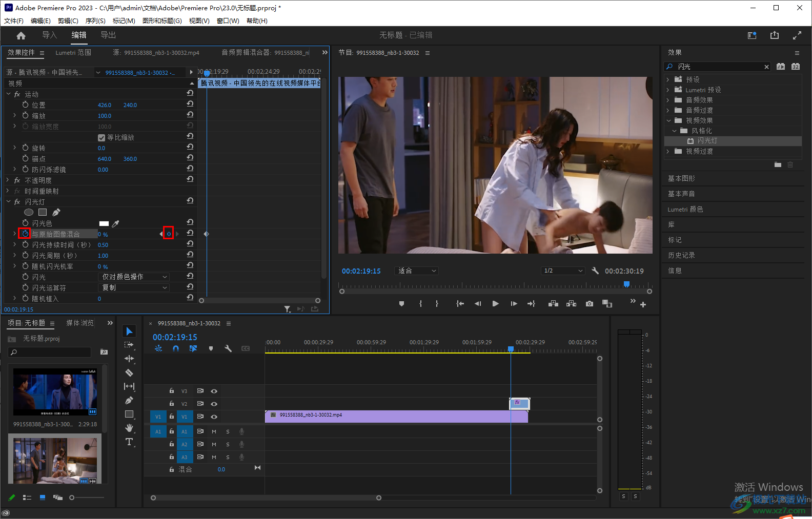The height and width of the screenshot is (519, 812).
Task: Open the 历史记录 panel
Action: [681, 255]
